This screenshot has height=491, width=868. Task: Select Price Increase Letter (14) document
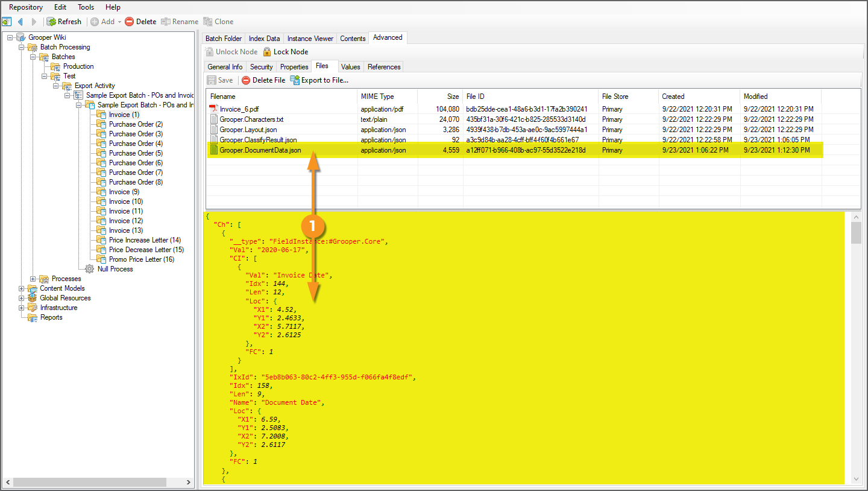click(x=145, y=240)
